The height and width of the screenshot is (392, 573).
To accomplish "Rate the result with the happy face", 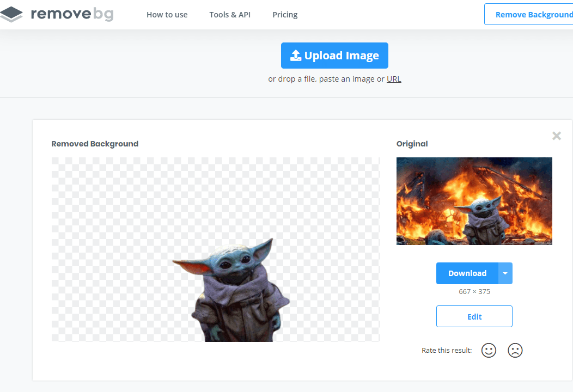I will (x=489, y=351).
